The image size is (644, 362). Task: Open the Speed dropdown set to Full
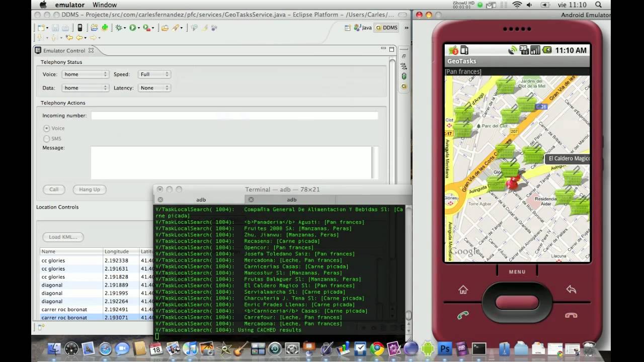pos(154,74)
